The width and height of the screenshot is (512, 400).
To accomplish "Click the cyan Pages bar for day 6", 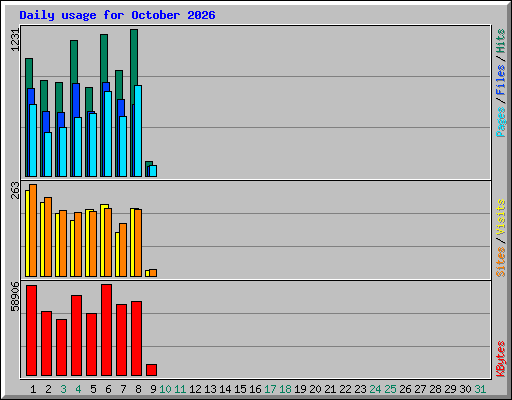I will pyautogui.click(x=108, y=134).
